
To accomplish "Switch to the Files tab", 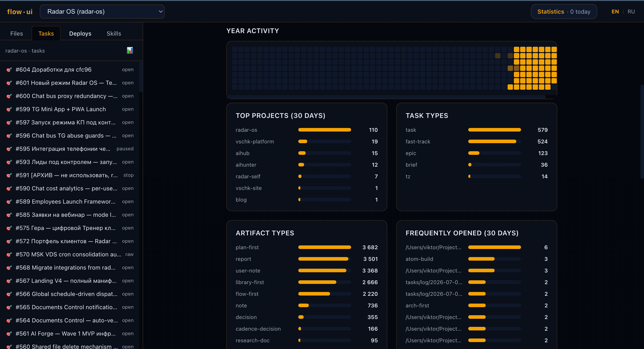I will pyautogui.click(x=17, y=34).
